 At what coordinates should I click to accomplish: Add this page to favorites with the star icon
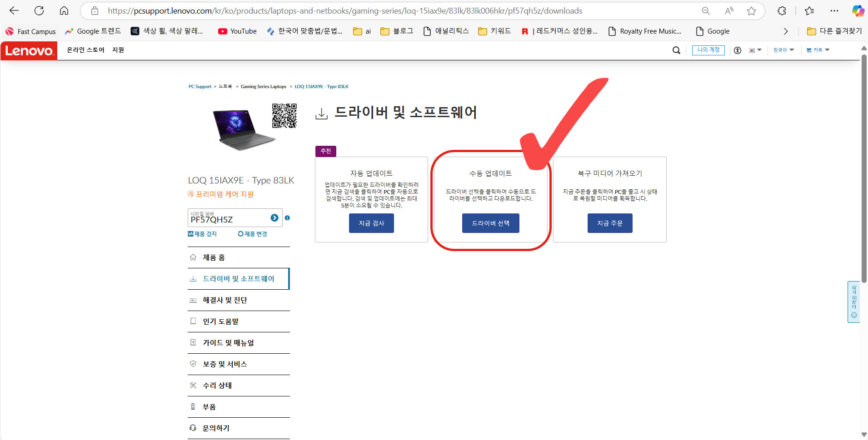(x=752, y=11)
